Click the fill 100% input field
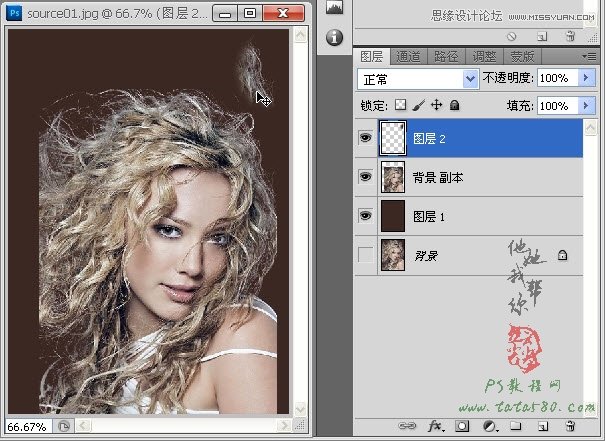 (558, 106)
